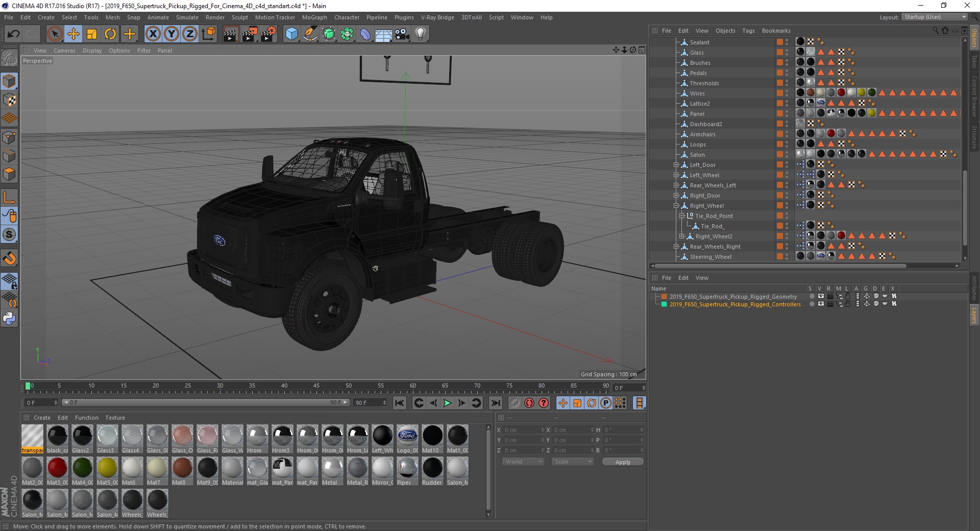The image size is (980, 531).
Task: Open the Simulate menu
Action: tap(187, 17)
